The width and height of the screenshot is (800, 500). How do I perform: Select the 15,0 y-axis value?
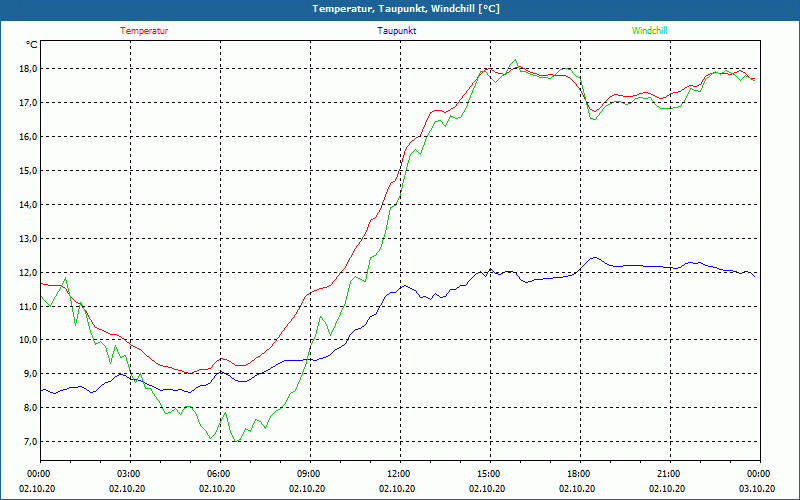point(29,170)
